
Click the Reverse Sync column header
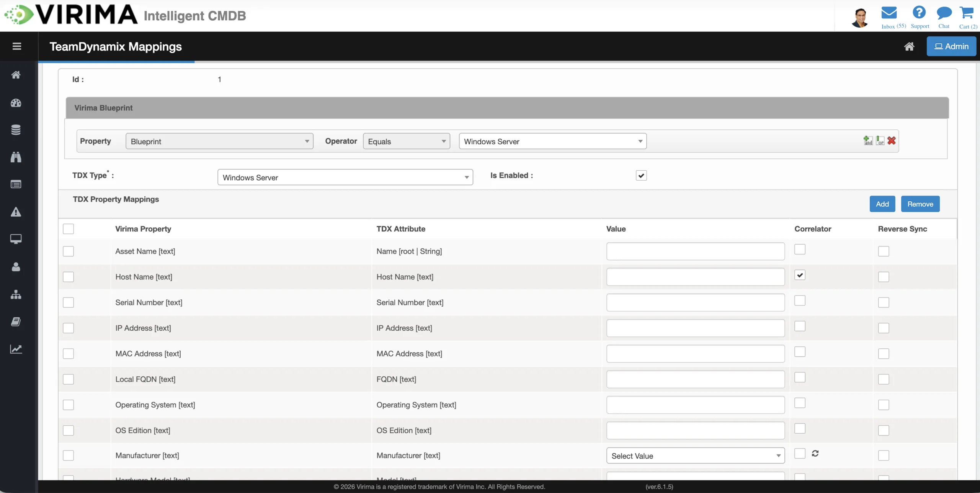tap(902, 229)
